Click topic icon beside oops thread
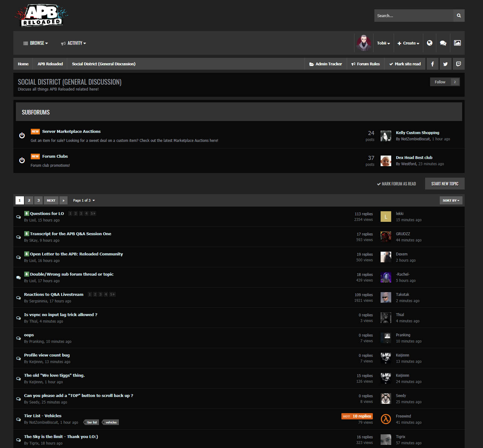Viewport: 483px width, 448px height. (18, 338)
